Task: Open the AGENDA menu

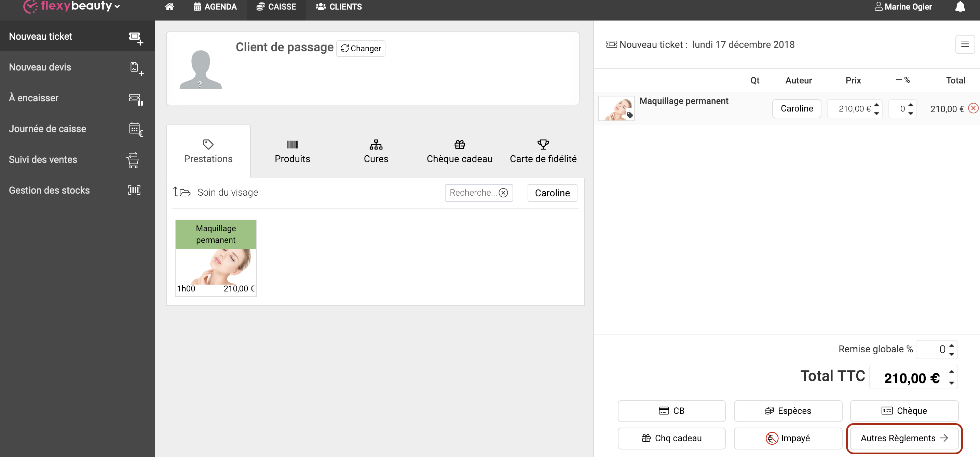Action: tap(215, 7)
